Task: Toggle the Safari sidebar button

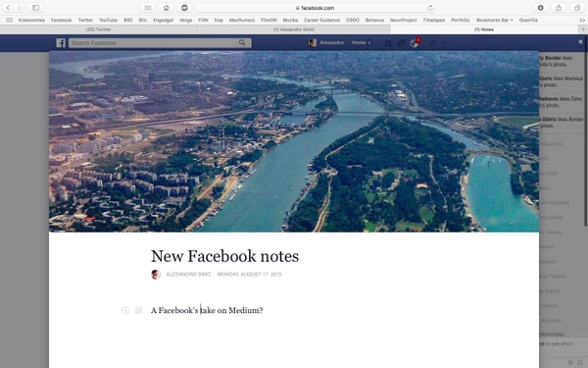Action: coord(35,8)
